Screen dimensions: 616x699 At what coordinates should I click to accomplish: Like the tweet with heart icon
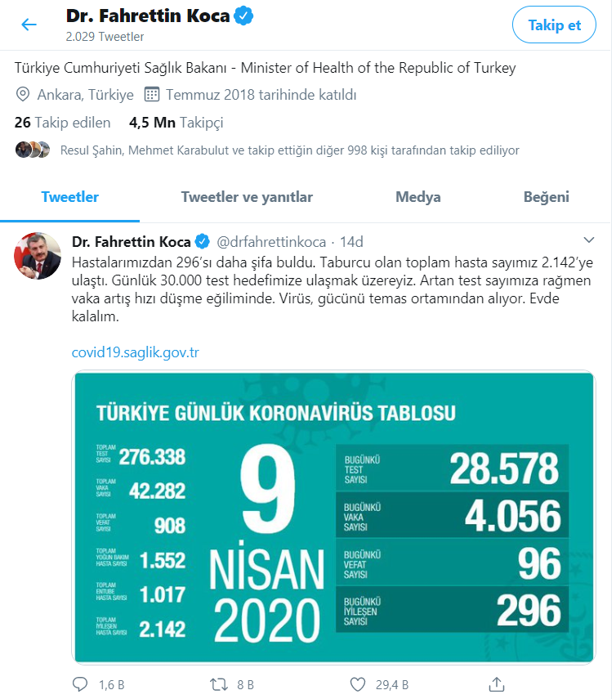coord(357,683)
